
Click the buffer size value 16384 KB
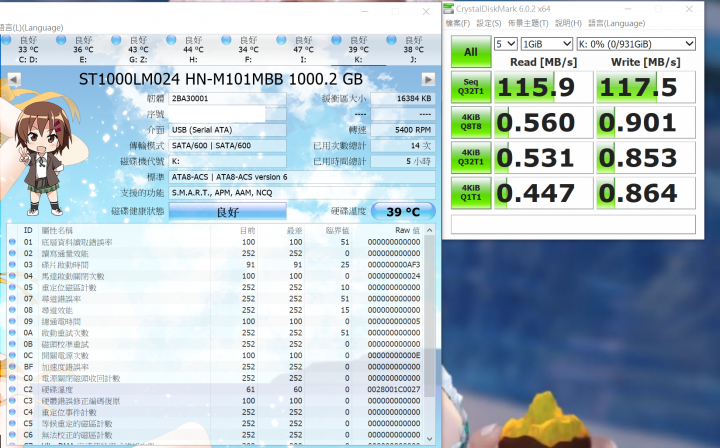(x=403, y=98)
